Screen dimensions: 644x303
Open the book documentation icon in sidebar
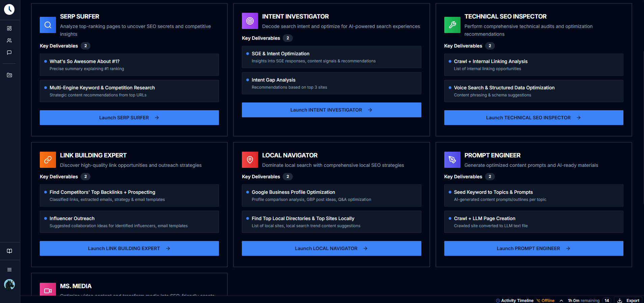click(x=9, y=251)
